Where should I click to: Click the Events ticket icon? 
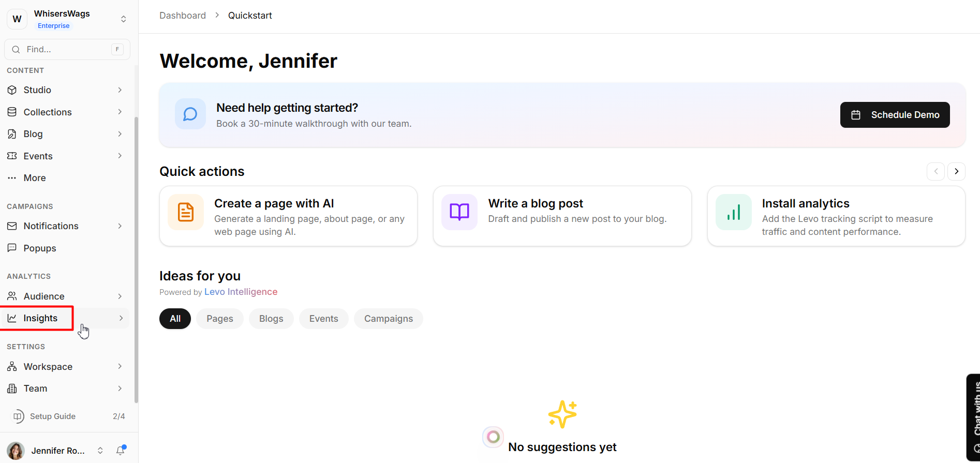pyautogui.click(x=12, y=156)
